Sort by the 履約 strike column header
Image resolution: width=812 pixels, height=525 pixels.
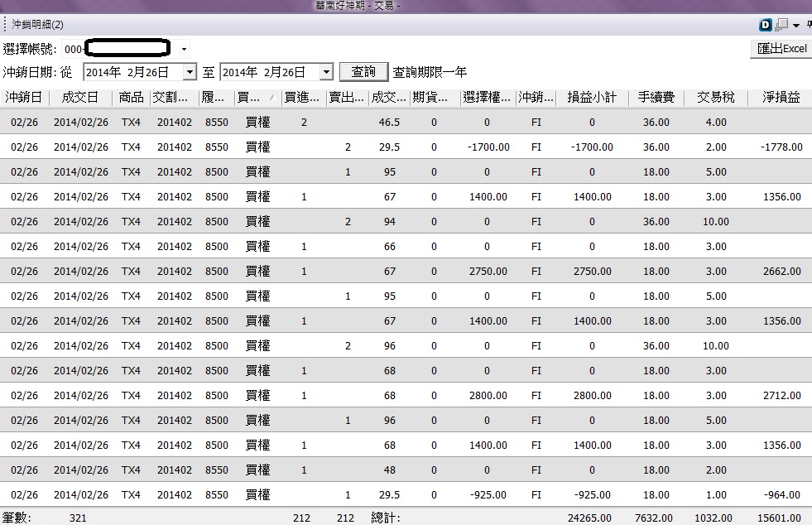(x=216, y=98)
